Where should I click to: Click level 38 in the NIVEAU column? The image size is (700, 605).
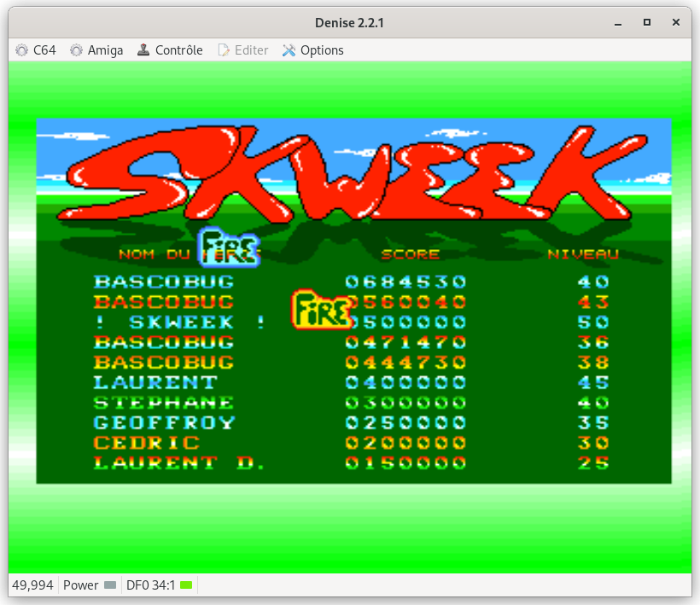coord(593,363)
